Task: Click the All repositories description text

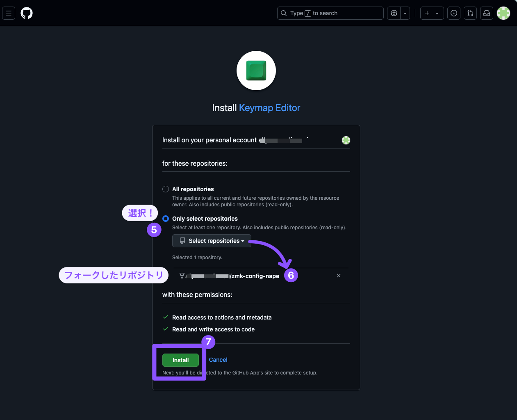Action: [x=256, y=201]
